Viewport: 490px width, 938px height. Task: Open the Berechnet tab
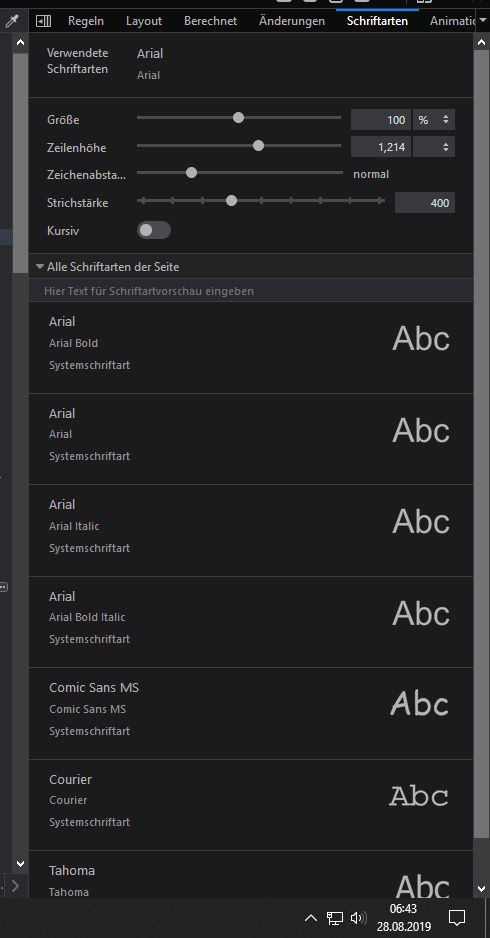(x=211, y=21)
